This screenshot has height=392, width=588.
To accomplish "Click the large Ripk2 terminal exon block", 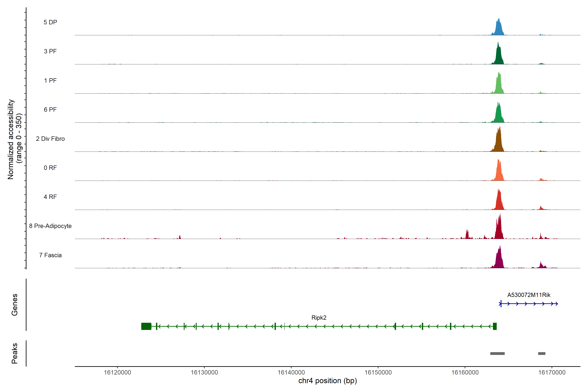I will (146, 326).
